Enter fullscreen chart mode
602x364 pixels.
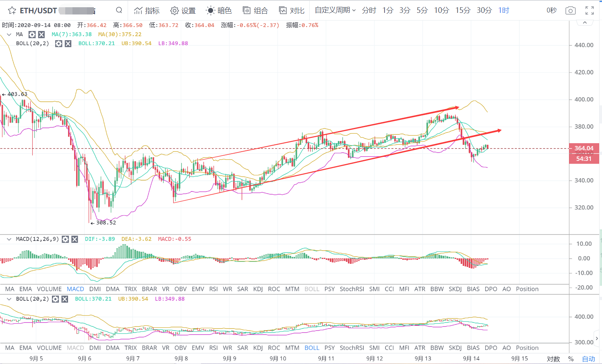coord(590,10)
